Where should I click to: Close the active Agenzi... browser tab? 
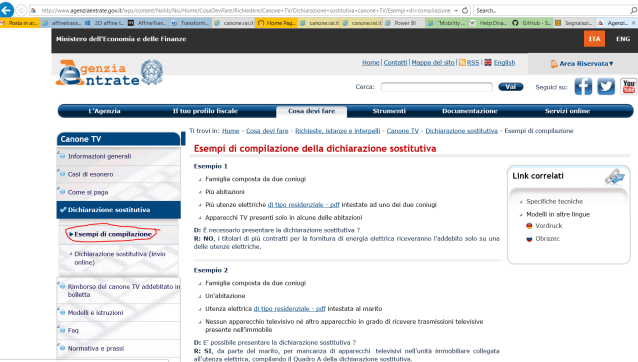click(x=634, y=23)
